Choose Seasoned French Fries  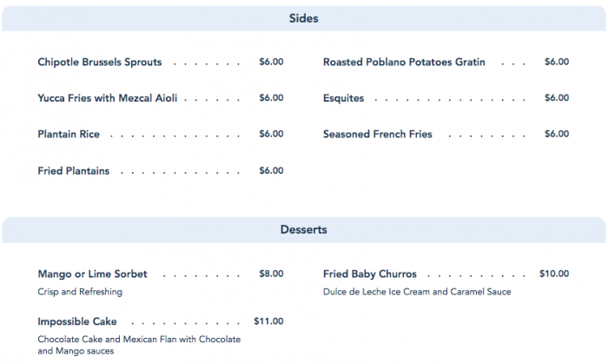[x=378, y=135]
